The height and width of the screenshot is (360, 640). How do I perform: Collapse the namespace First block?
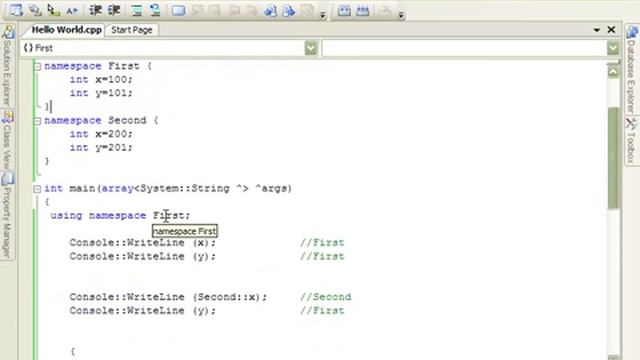tap(38, 66)
